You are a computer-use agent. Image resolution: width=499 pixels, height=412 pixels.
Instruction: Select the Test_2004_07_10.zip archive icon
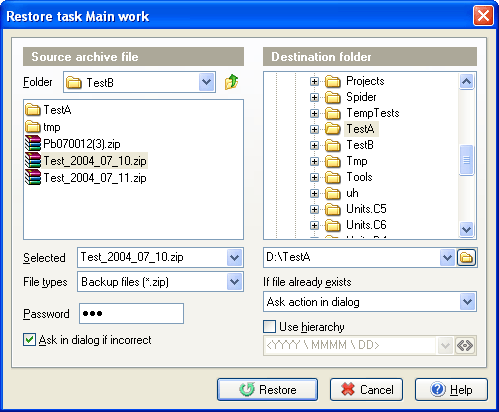pyautogui.click(x=33, y=160)
